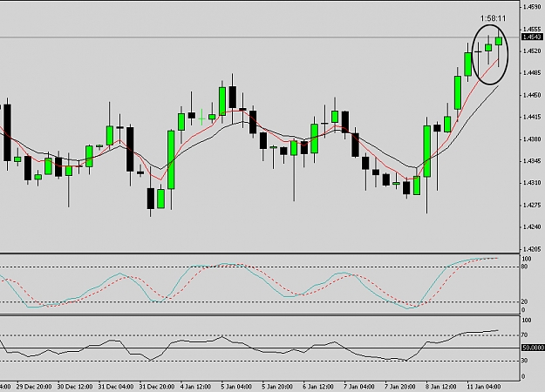Click the 1.4345 price axis label
This screenshot has width=545, height=392.
[533, 161]
